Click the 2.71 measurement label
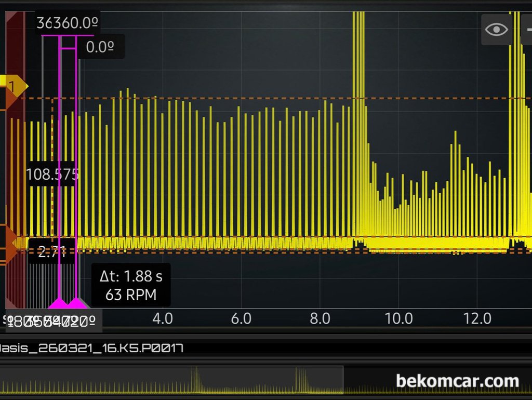The image size is (532, 400). [x=51, y=252]
